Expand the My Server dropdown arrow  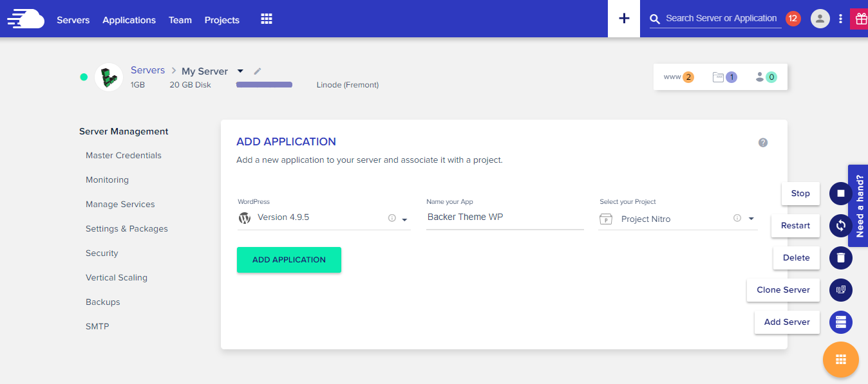(x=240, y=71)
